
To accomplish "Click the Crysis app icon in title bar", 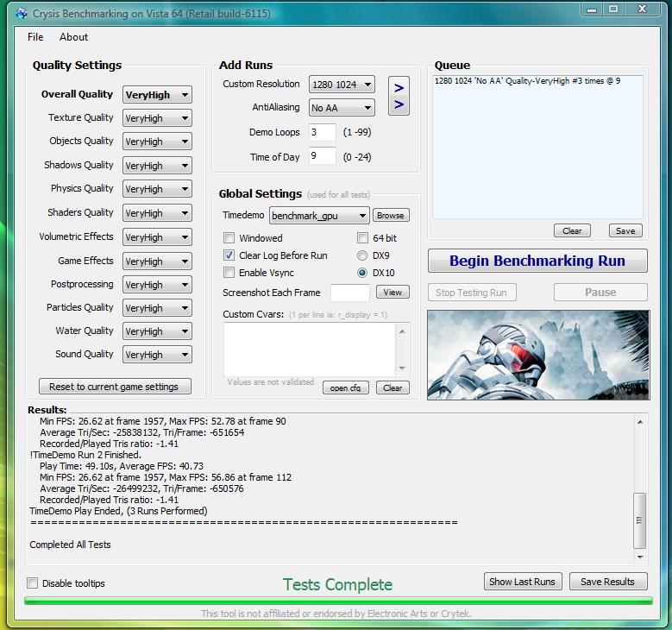I will 22,13.
